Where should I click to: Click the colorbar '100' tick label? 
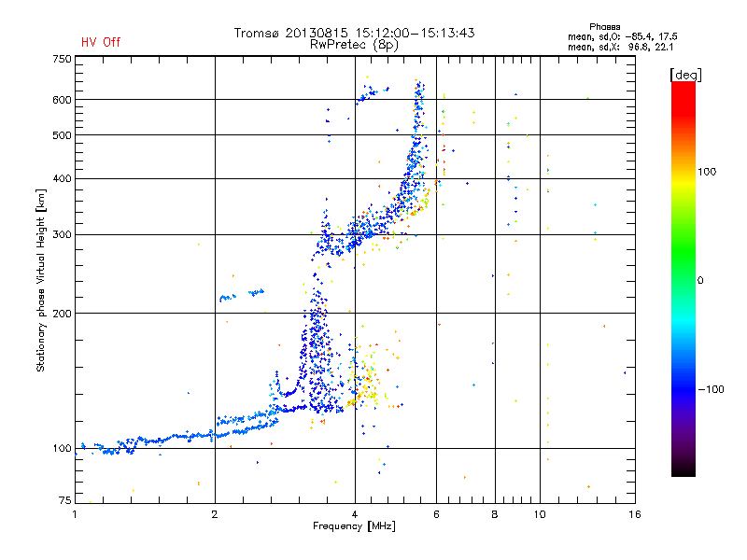click(x=707, y=172)
